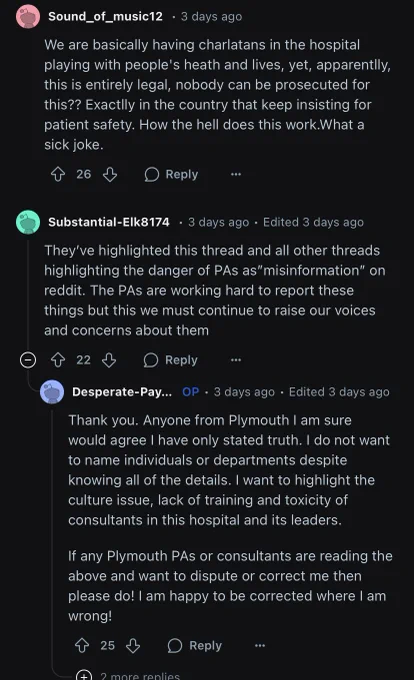Screen dimensions: 414x680
Task: Upvote Sound_of_music12's comment
Action: (58, 174)
